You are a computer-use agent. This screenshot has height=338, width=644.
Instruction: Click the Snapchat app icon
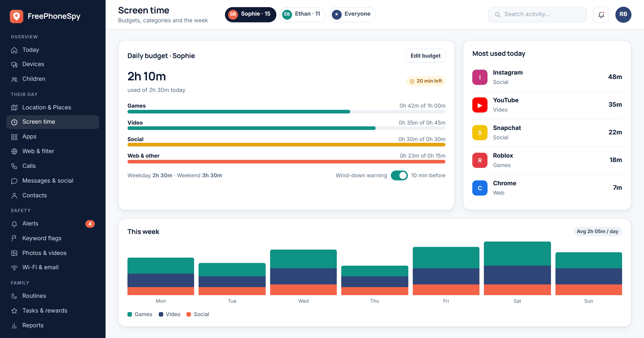click(x=480, y=132)
